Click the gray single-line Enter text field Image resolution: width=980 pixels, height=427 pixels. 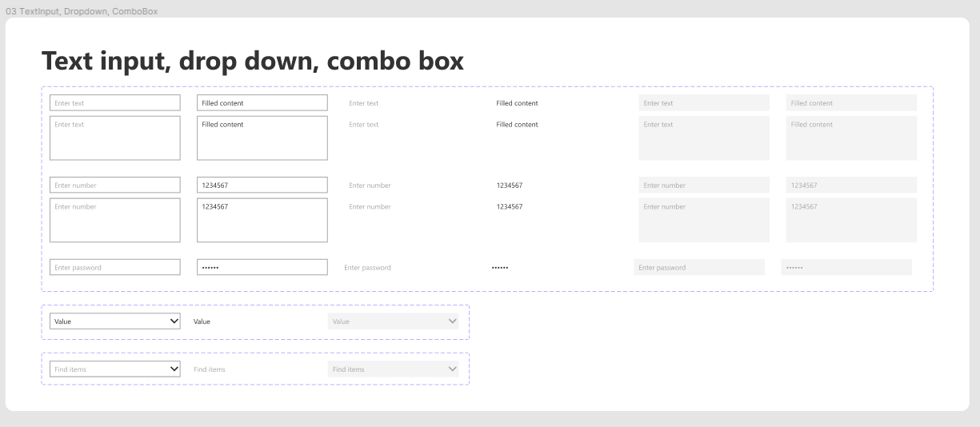[704, 103]
